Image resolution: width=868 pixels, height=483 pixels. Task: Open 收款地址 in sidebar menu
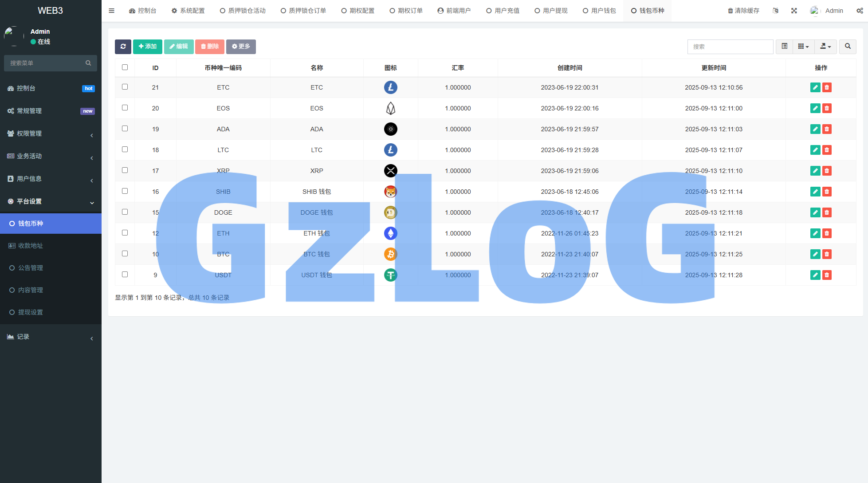click(x=31, y=246)
